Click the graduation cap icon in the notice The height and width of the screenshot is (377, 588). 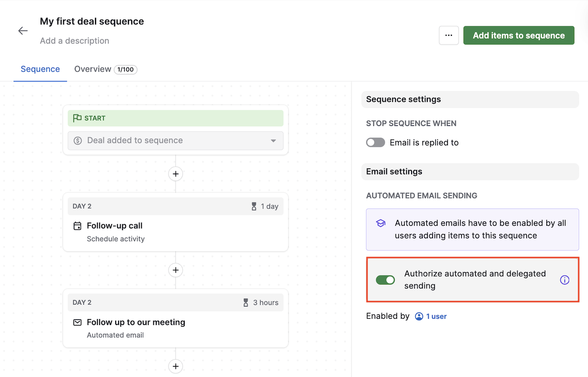[381, 223]
